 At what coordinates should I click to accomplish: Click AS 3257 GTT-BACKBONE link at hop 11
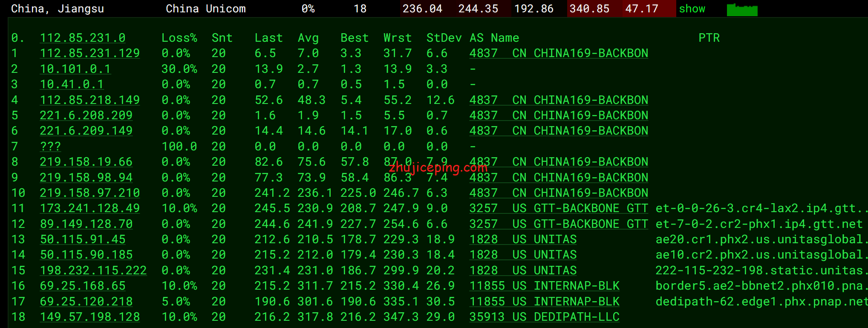pyautogui.click(x=559, y=208)
